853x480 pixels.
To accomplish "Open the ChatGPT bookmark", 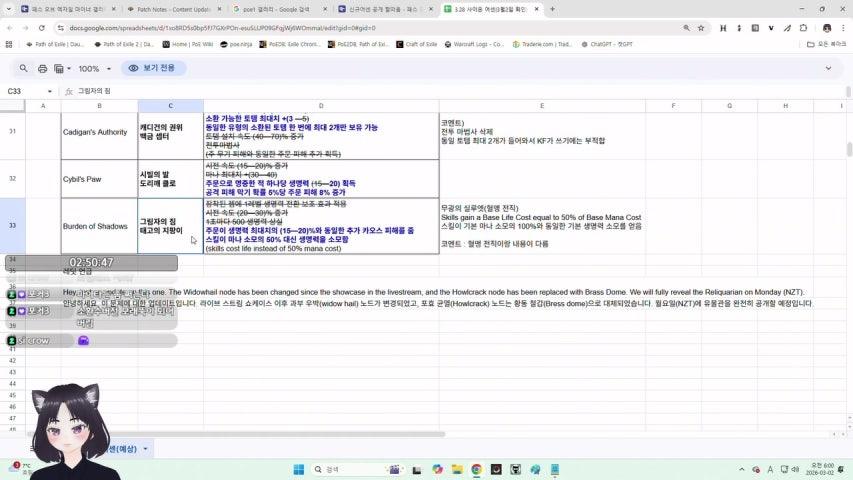I will pyautogui.click(x=607, y=45).
